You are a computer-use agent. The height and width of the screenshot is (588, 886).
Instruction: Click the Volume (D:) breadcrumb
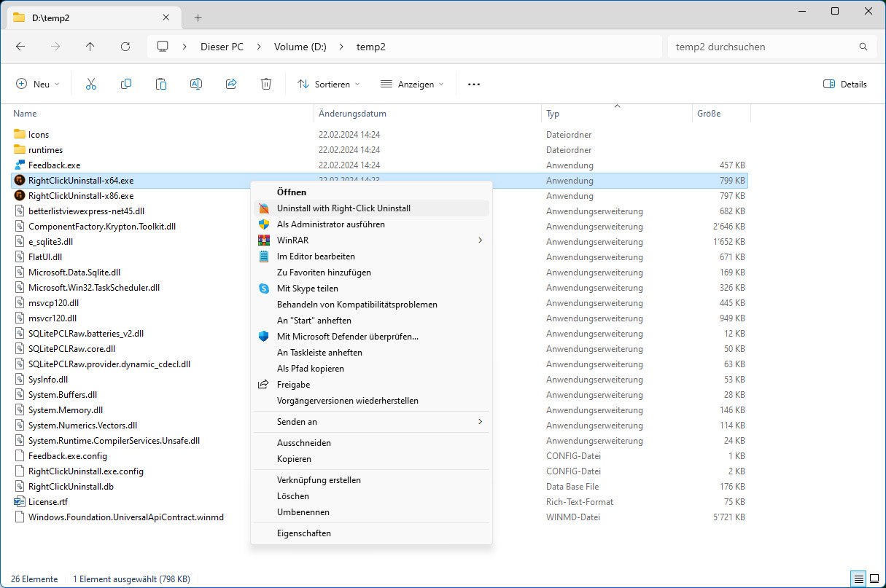(300, 47)
